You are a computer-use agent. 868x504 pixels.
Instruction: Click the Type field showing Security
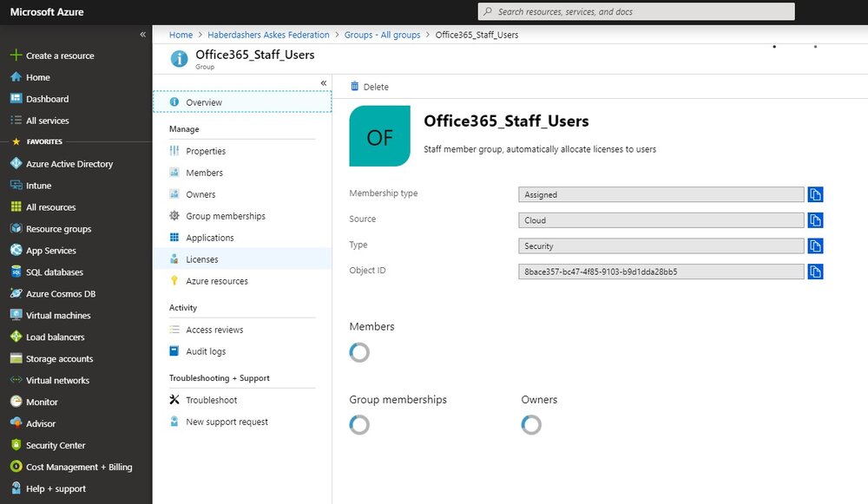pos(661,245)
